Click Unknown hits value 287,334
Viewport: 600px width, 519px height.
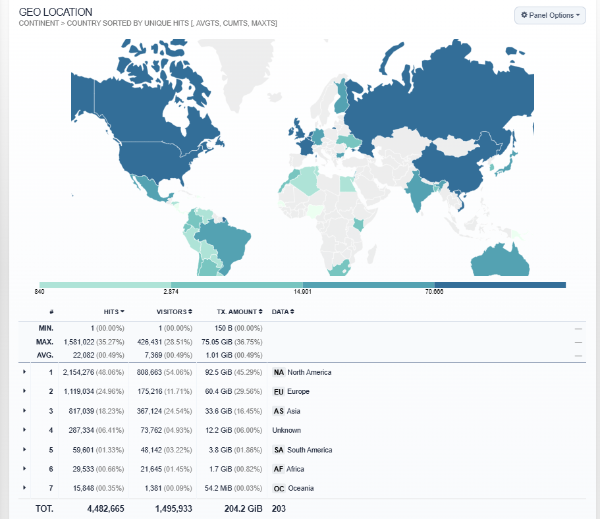pyautogui.click(x=81, y=430)
